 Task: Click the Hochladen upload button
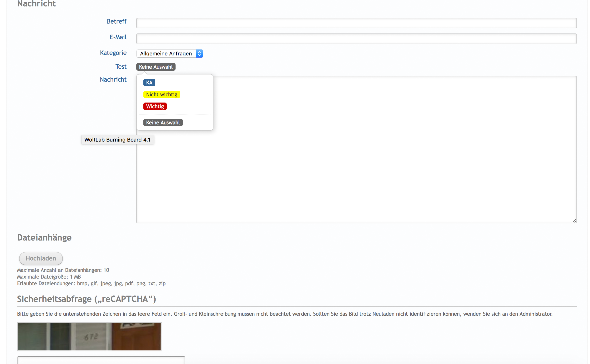click(x=41, y=258)
